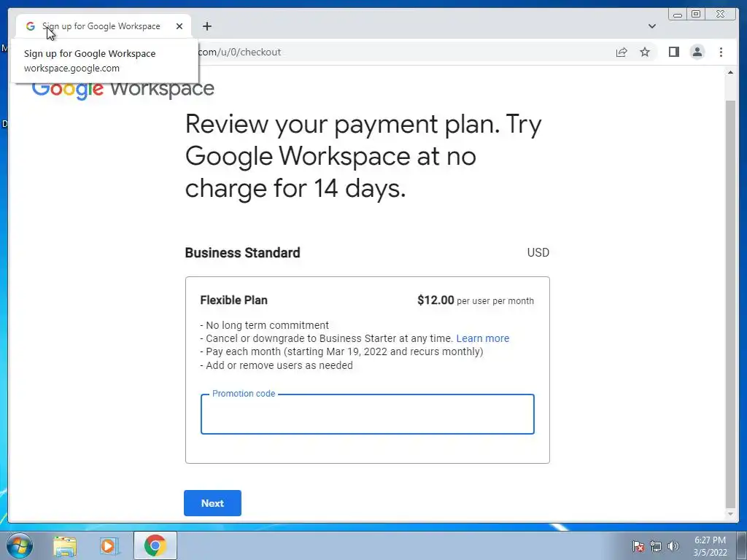
Task: Click the scrollbar up arrow
Action: [x=730, y=72]
